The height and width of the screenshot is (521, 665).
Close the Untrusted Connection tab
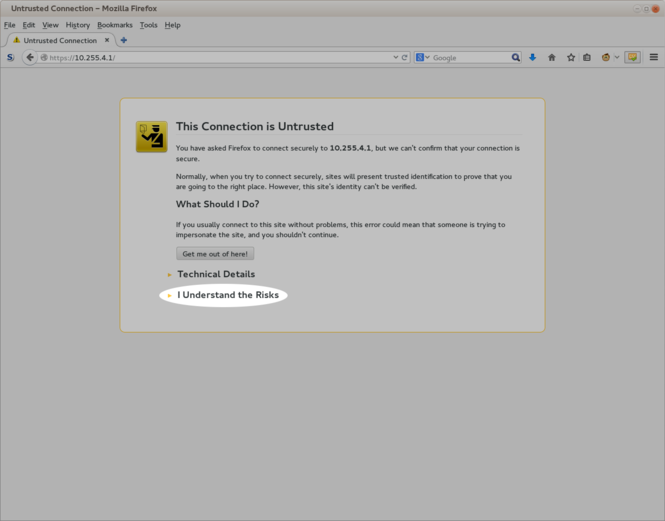pos(107,41)
